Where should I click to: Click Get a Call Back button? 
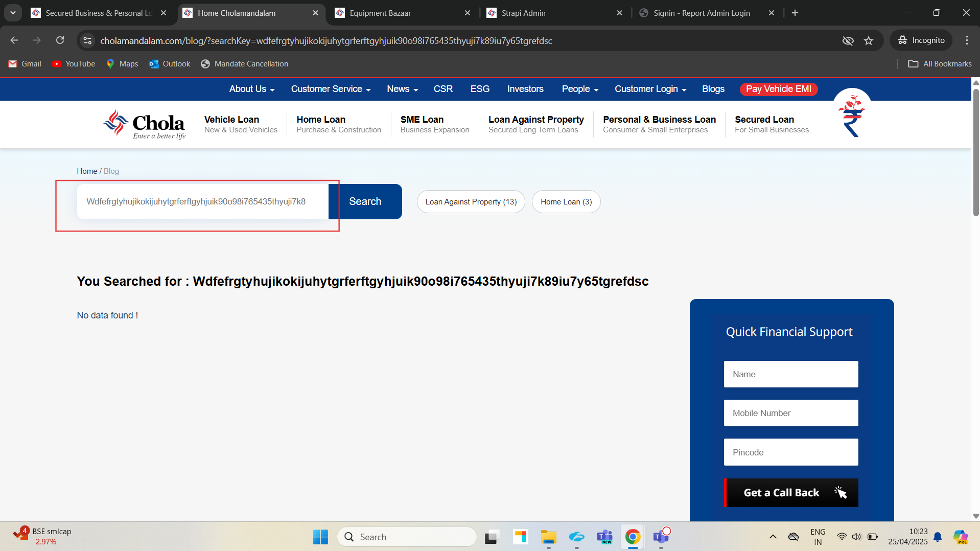(791, 493)
